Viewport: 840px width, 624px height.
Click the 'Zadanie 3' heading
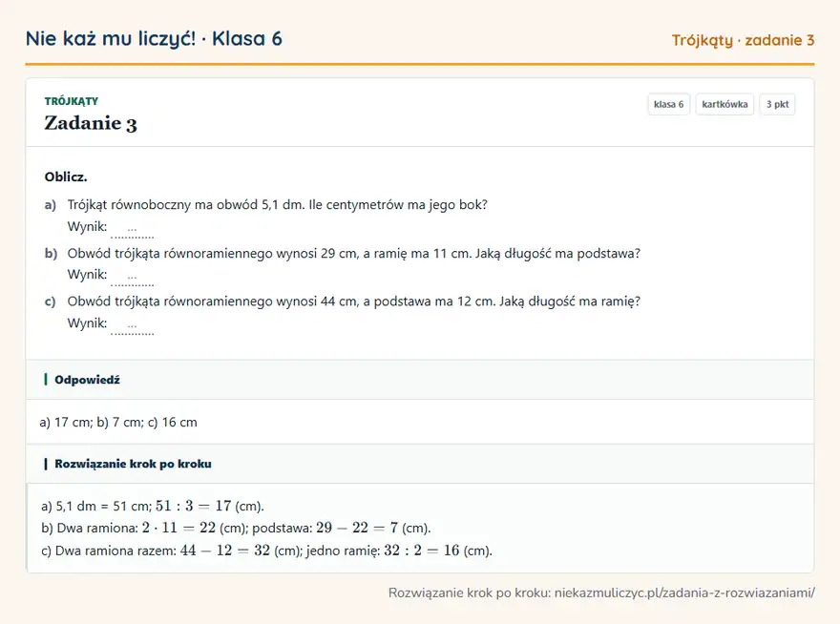coord(91,123)
